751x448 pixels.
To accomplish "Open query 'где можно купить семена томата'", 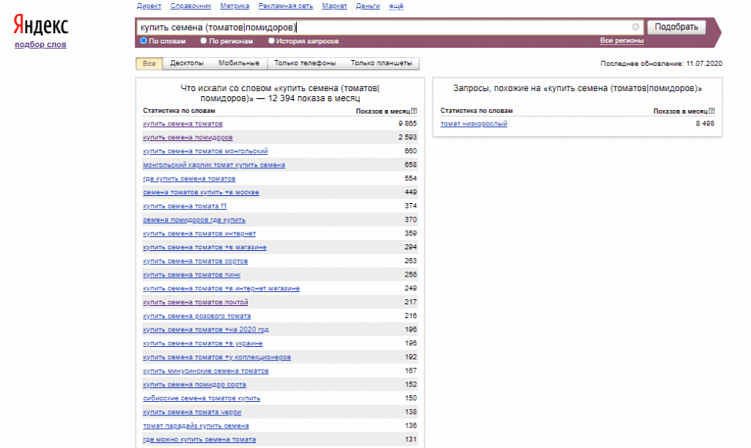I will point(199,439).
